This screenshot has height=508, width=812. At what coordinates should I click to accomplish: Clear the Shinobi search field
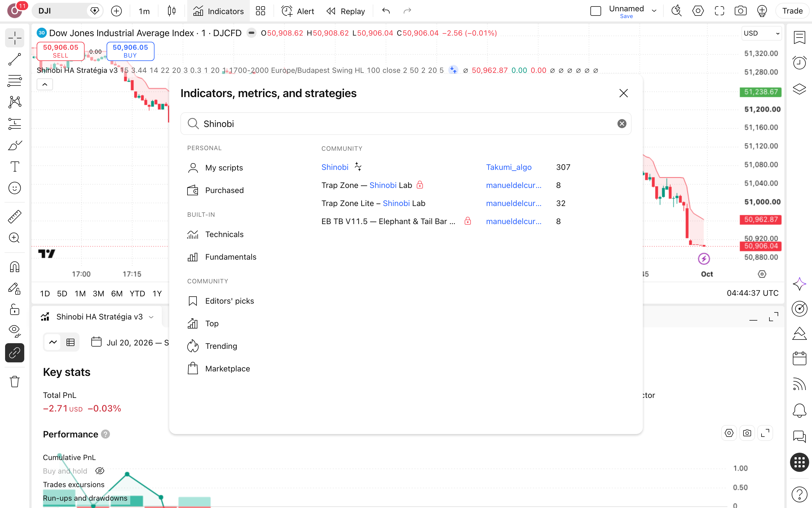(x=622, y=124)
